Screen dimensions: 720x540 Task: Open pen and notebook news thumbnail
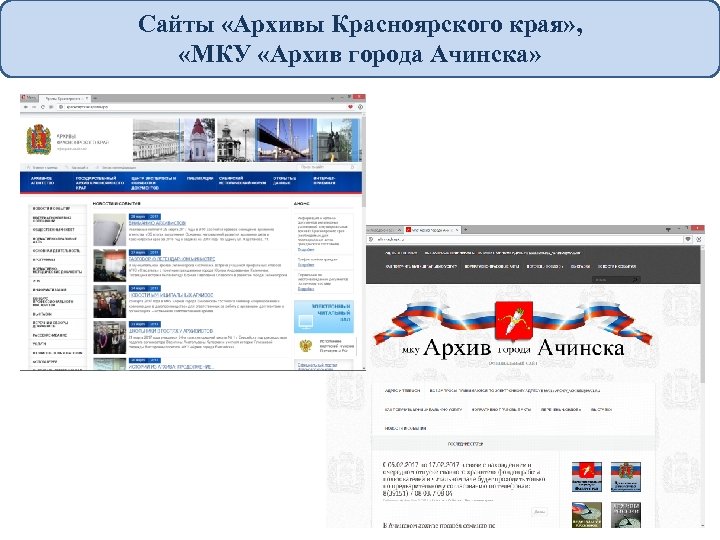click(109, 230)
